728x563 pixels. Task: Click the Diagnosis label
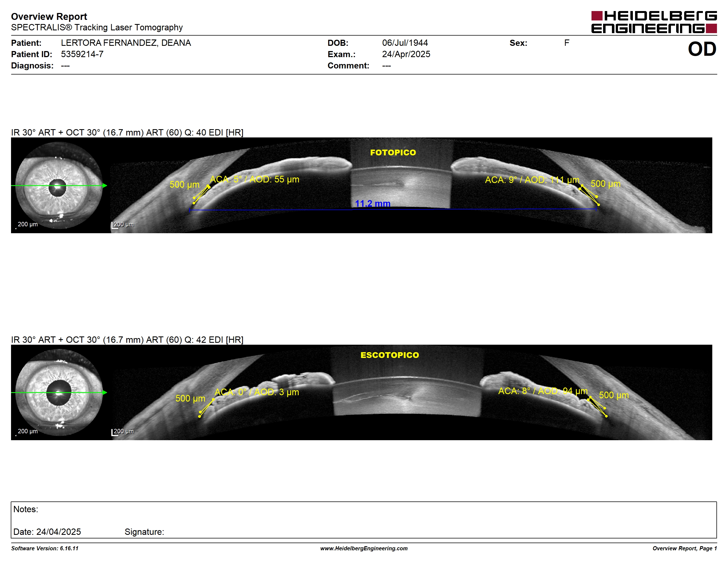pos(32,66)
